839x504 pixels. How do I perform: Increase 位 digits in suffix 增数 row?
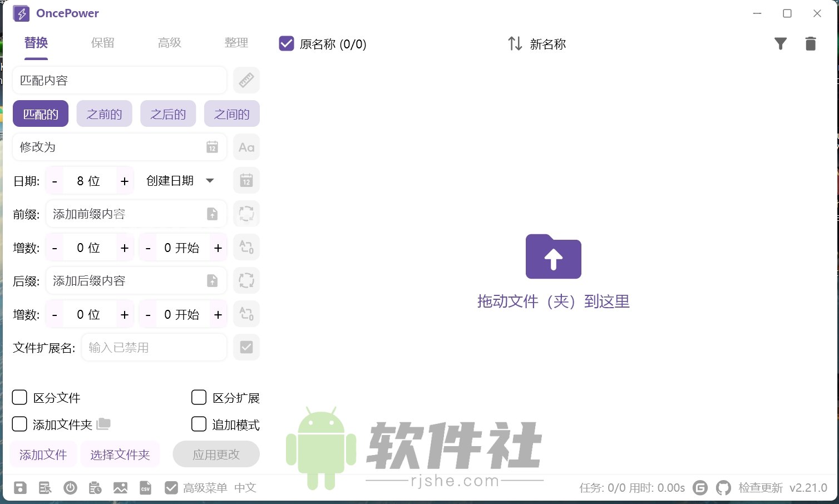pyautogui.click(x=125, y=314)
